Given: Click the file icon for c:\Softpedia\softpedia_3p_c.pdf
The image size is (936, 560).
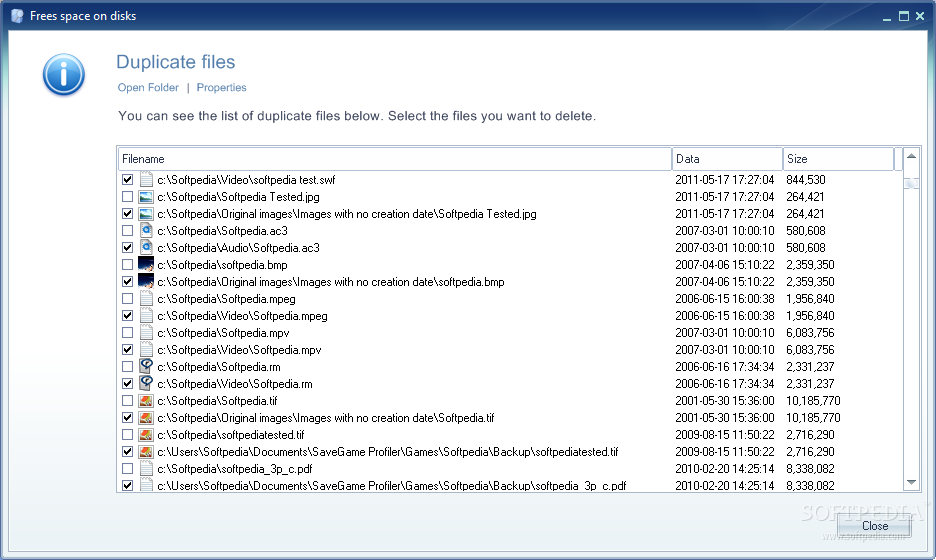Looking at the screenshot, I should tap(146, 469).
